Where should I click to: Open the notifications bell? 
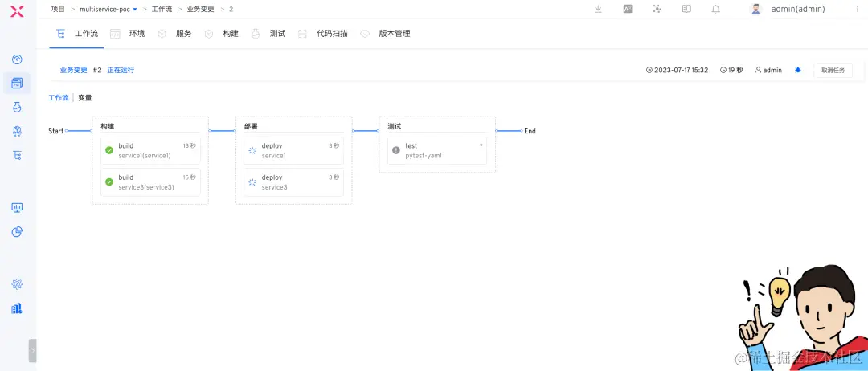tap(716, 9)
